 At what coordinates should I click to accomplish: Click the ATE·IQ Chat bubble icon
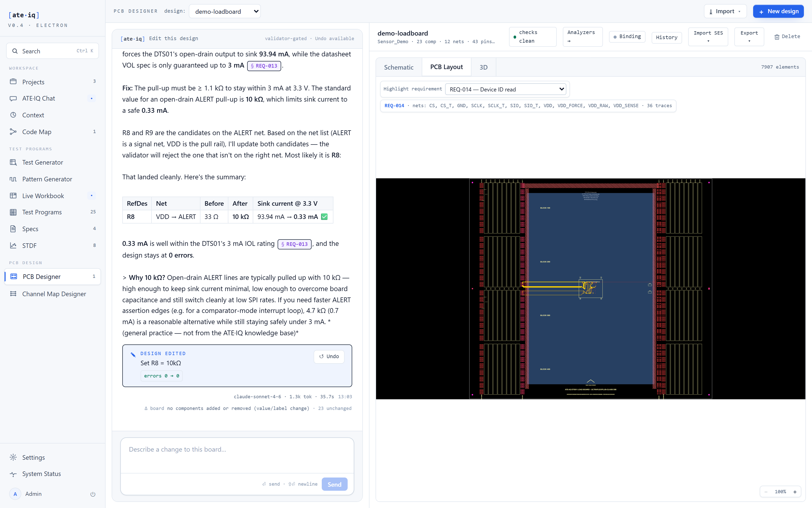[x=13, y=99]
